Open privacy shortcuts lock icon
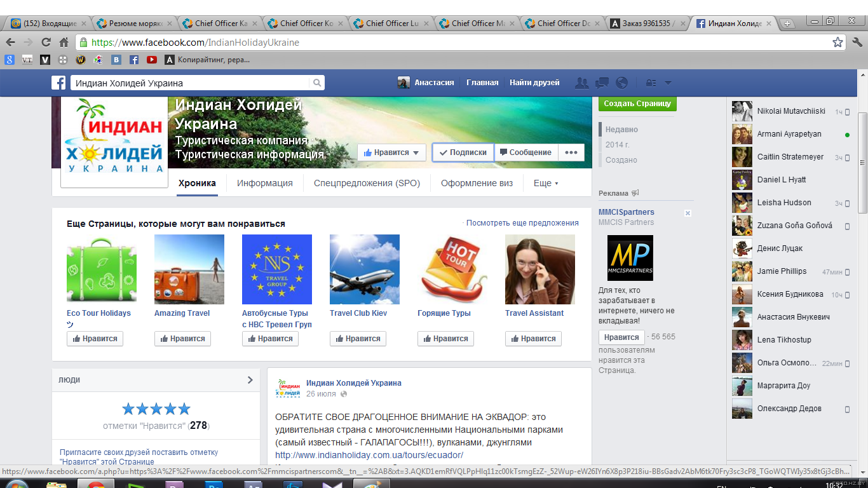 pos(651,83)
